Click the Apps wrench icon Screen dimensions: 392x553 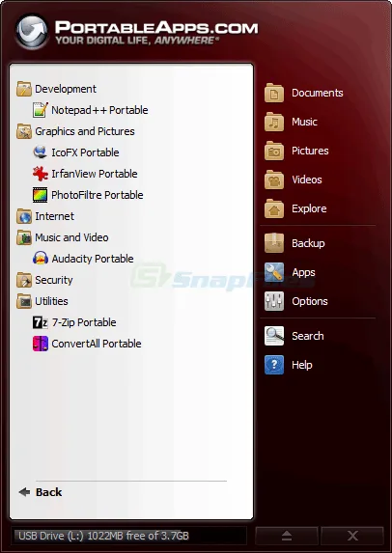(274, 272)
